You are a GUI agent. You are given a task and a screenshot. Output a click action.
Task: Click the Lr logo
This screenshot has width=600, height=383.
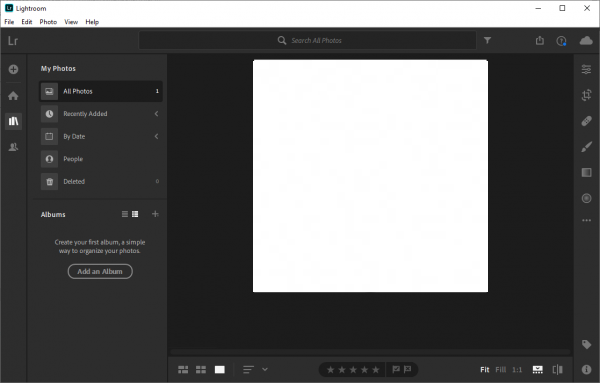13,41
